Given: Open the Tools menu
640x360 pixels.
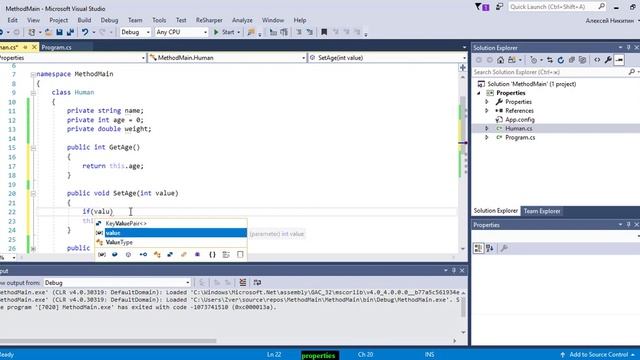Looking at the screenshot, I should (159, 20).
